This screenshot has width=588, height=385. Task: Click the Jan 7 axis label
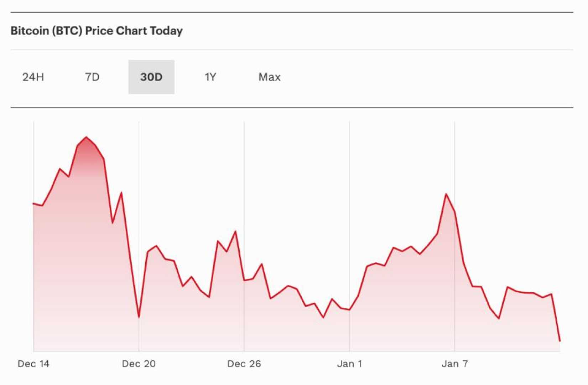[x=454, y=364]
